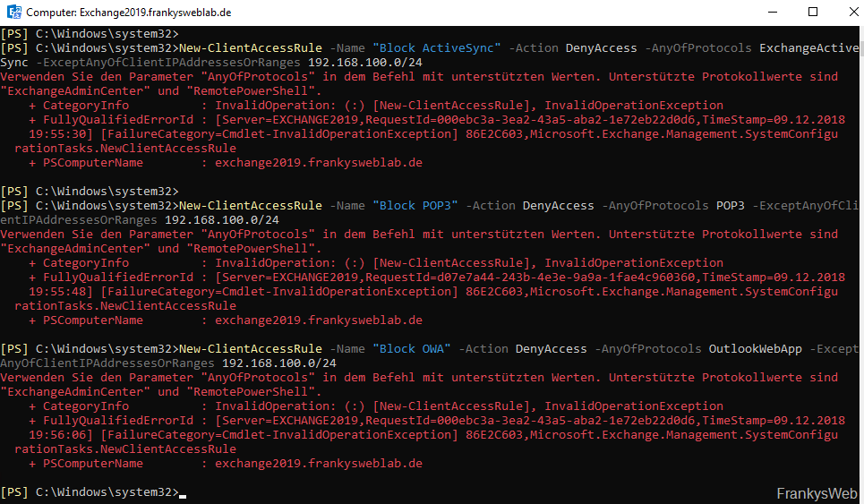Image resolution: width=864 pixels, height=504 pixels.
Task: Click the "Block ActiveSync" rule name string
Action: pyautogui.click(x=438, y=48)
